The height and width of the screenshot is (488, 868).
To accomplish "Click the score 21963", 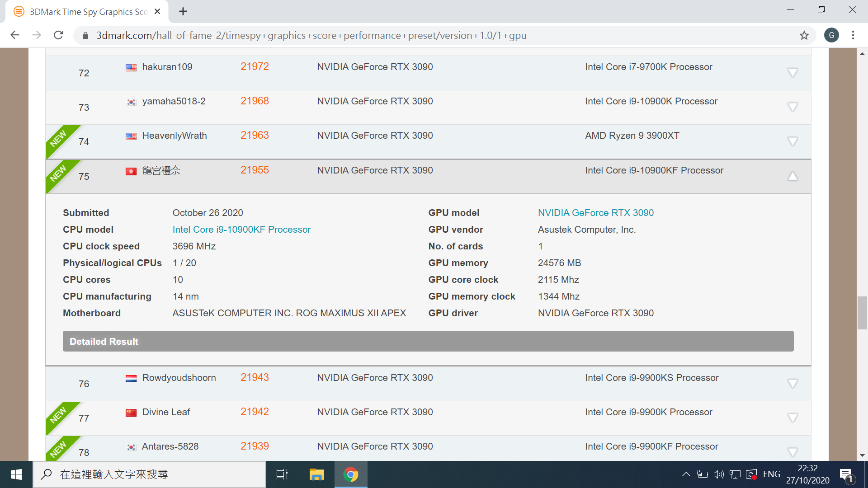I will click(255, 135).
